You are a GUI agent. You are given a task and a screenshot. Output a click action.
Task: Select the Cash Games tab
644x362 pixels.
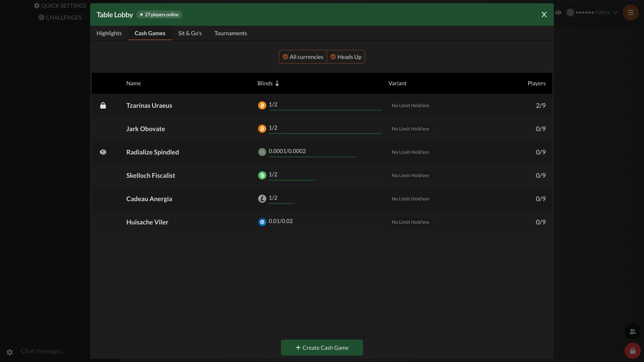150,33
